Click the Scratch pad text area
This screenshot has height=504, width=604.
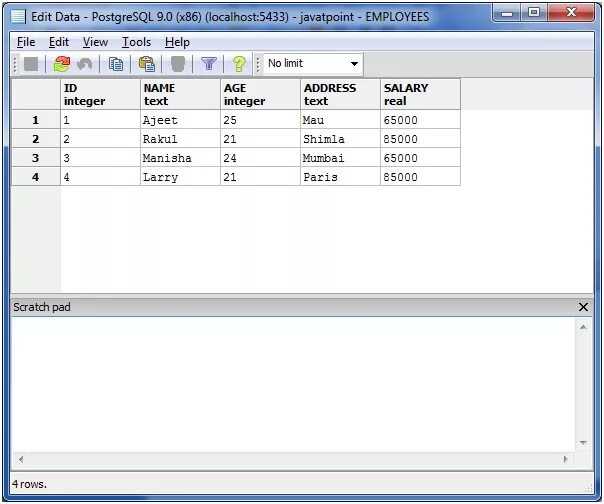293,385
